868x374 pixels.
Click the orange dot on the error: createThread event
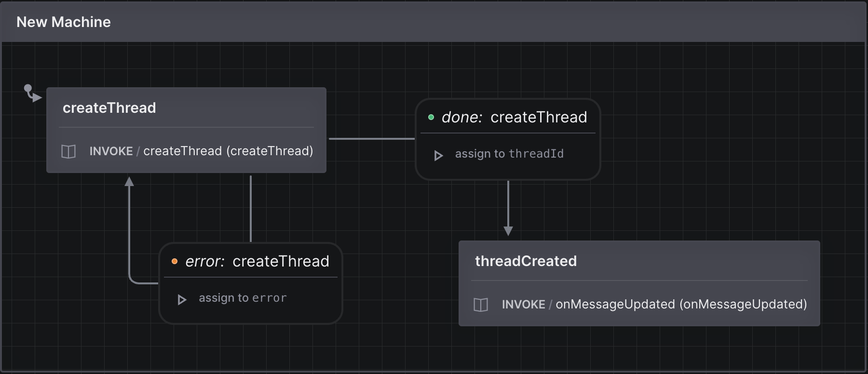175,261
